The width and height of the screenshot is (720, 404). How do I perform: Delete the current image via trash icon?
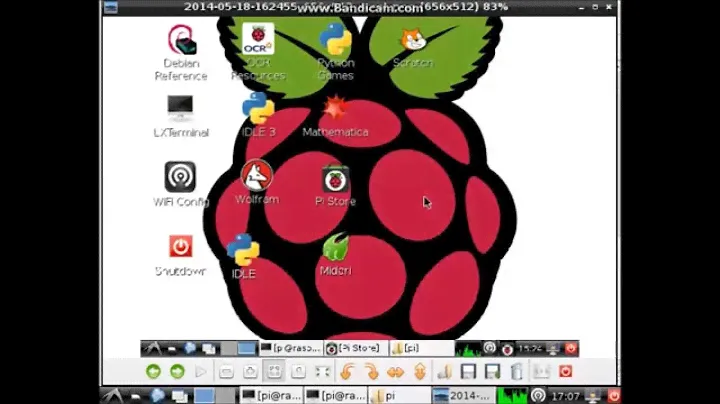pos(516,371)
